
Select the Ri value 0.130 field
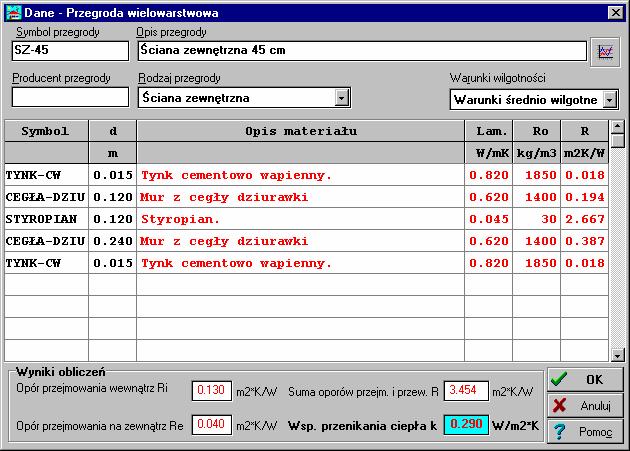212,391
